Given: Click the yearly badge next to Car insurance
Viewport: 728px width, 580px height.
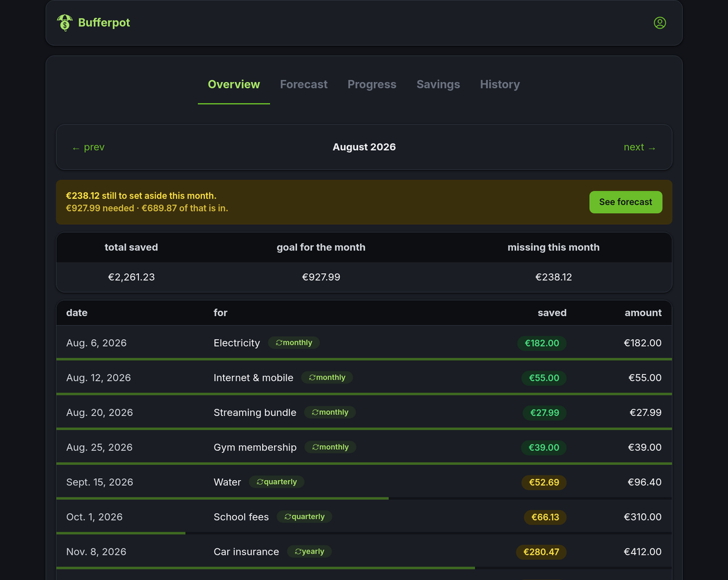Looking at the screenshot, I should [x=309, y=552].
